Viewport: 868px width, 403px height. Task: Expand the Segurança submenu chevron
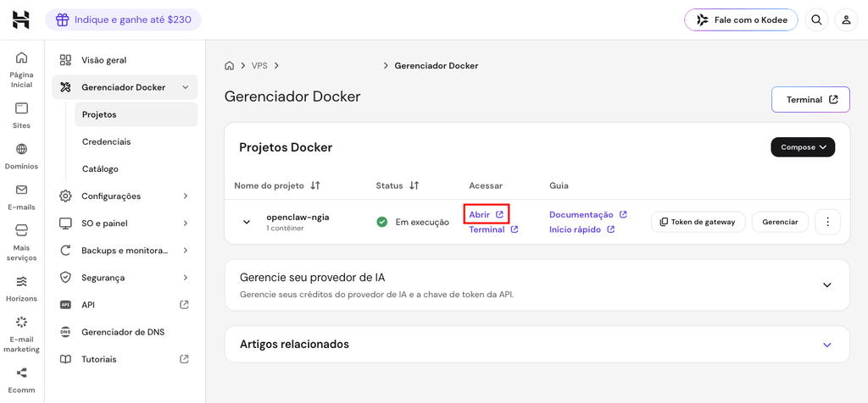pyautogui.click(x=186, y=278)
